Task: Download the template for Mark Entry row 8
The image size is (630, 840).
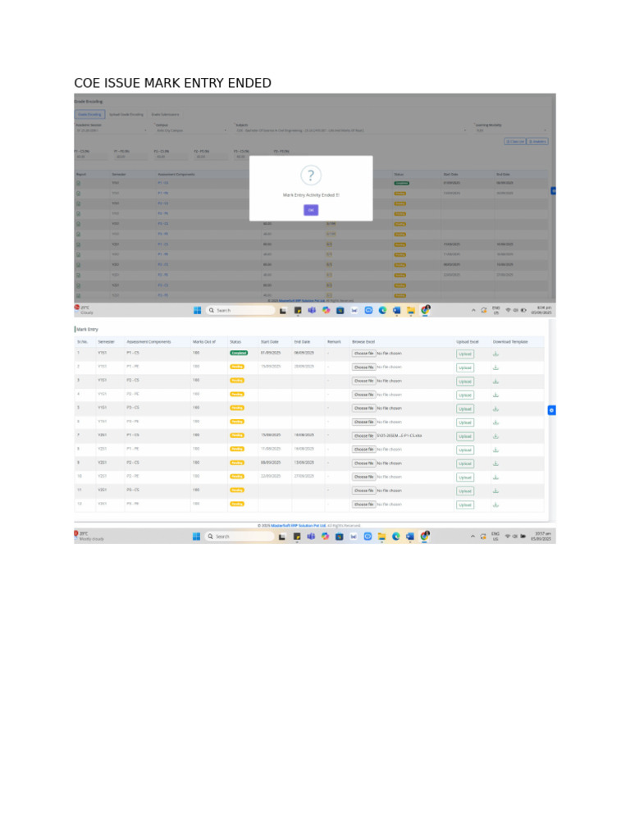Action: [495, 450]
